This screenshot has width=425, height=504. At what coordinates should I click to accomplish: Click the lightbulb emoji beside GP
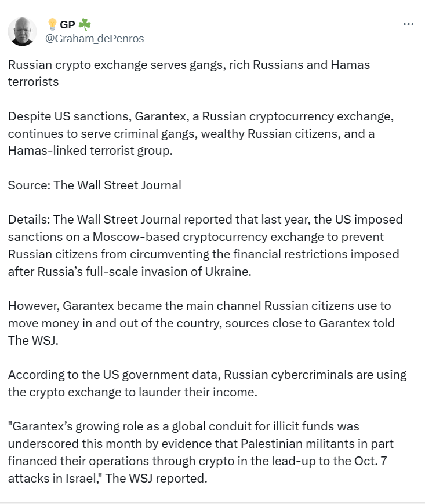tap(52, 24)
